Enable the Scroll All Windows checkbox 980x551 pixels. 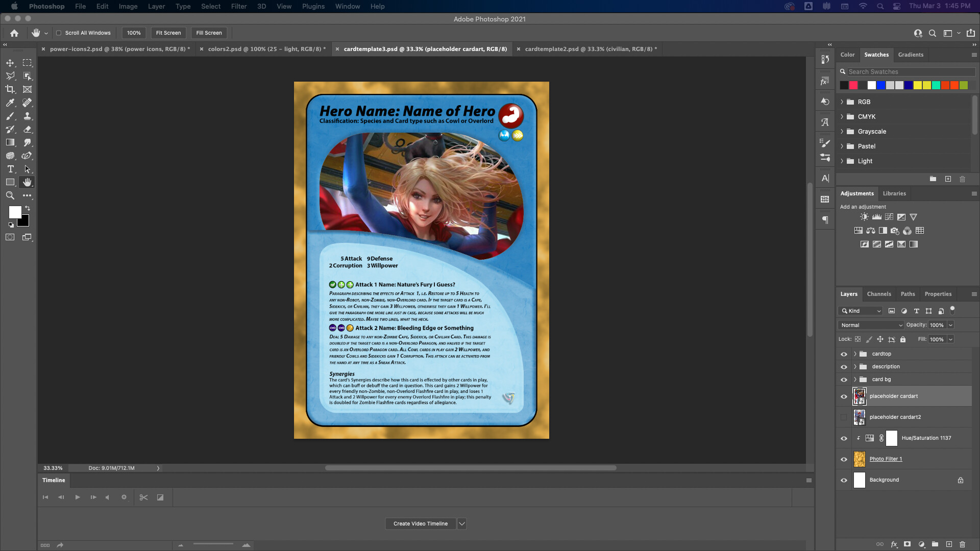pos(59,33)
